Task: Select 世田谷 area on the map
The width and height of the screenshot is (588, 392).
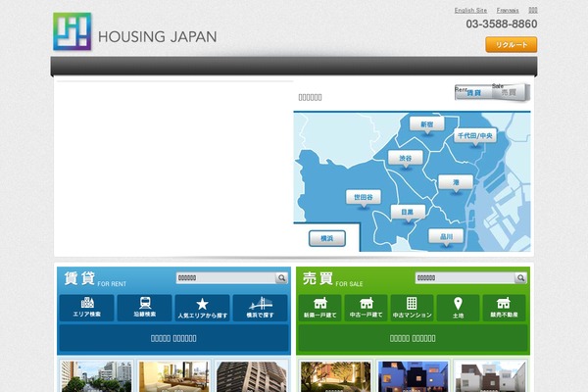Action: [363, 197]
